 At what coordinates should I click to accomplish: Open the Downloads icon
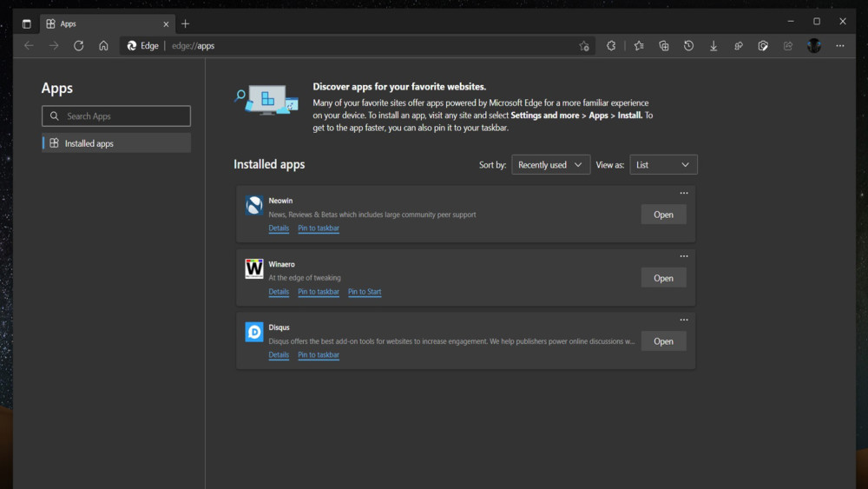point(713,46)
